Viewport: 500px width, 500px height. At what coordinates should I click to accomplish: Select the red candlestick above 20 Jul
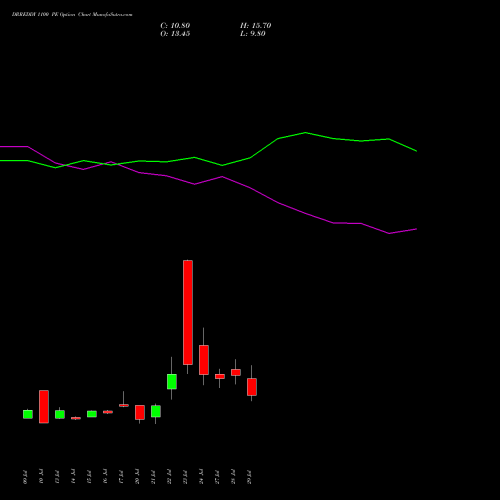pos(140,412)
